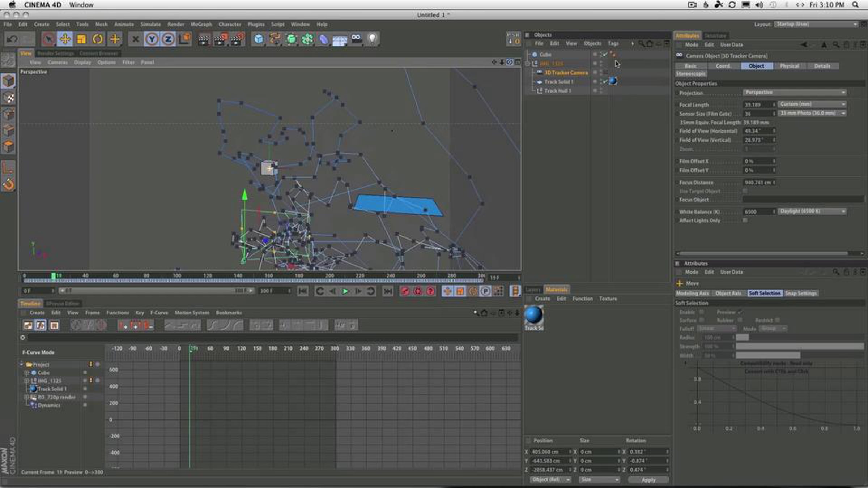Click the Parameter (P) keyframe toggle icon
This screenshot has width=868, height=488.
[485, 291]
